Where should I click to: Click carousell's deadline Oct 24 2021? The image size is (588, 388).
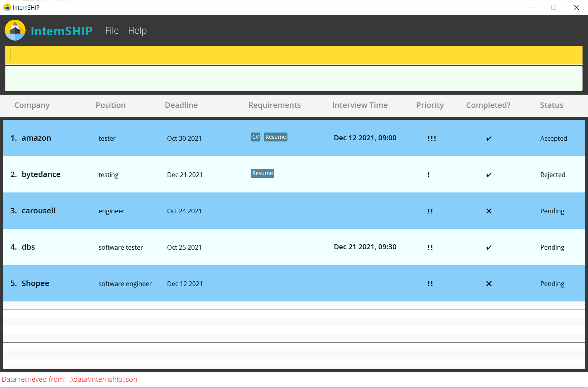[x=184, y=211]
